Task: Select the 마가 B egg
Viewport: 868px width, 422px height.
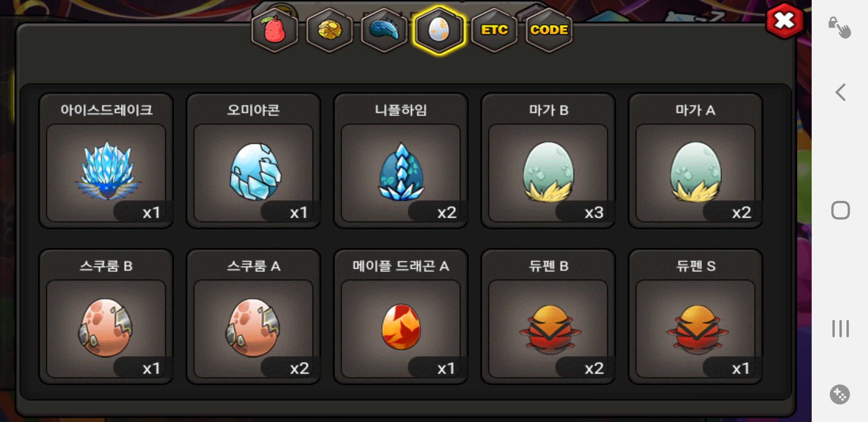Action: [x=548, y=161]
